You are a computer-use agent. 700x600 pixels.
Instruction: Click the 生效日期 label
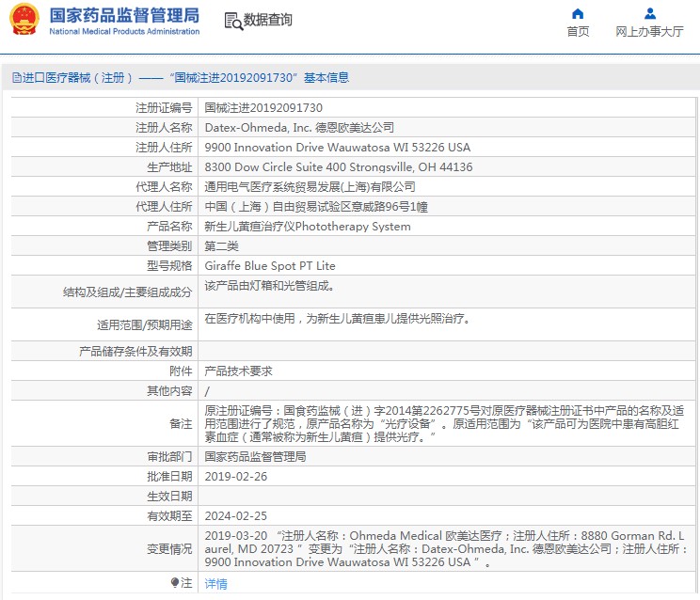(169, 496)
